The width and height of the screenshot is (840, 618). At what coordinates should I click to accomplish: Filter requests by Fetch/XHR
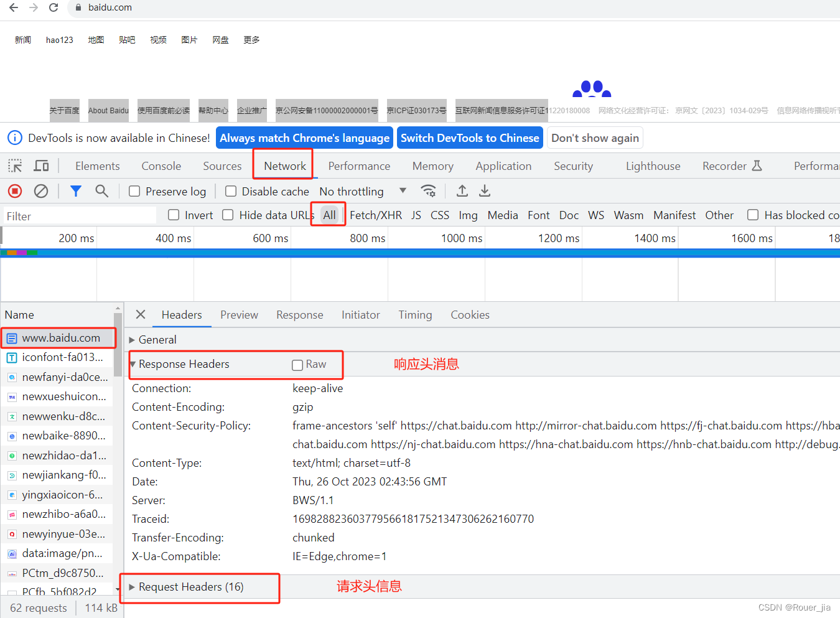coord(376,215)
